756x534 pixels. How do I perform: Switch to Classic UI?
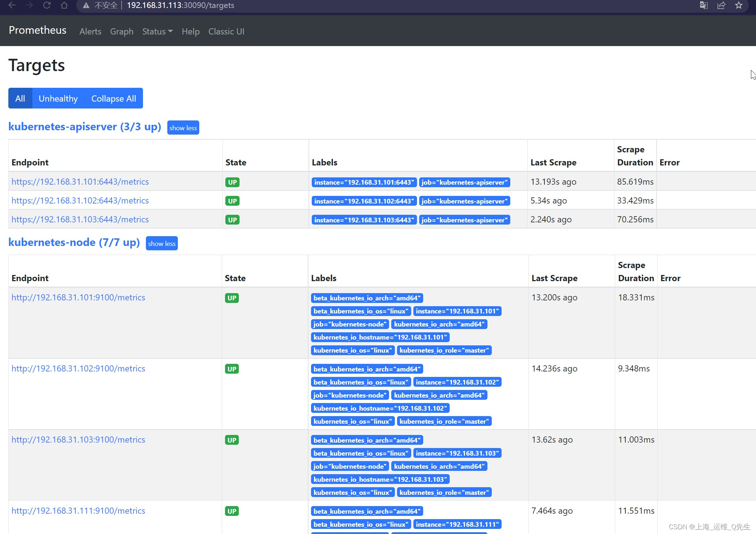[x=226, y=32]
